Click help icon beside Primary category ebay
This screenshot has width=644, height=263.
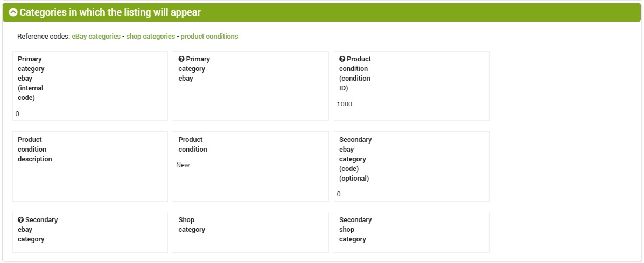point(181,59)
